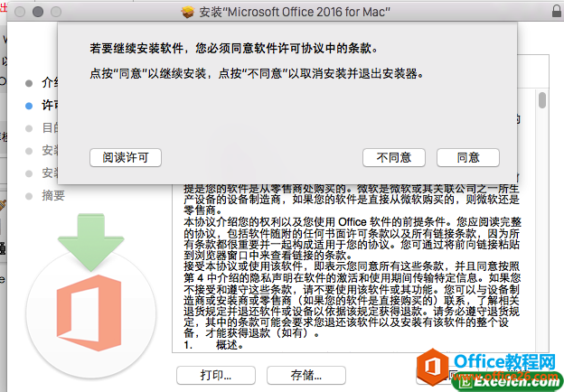Viewport: 564px width, 392px height.
Task: Click the Office logo in installer sidebar
Action: (89, 313)
